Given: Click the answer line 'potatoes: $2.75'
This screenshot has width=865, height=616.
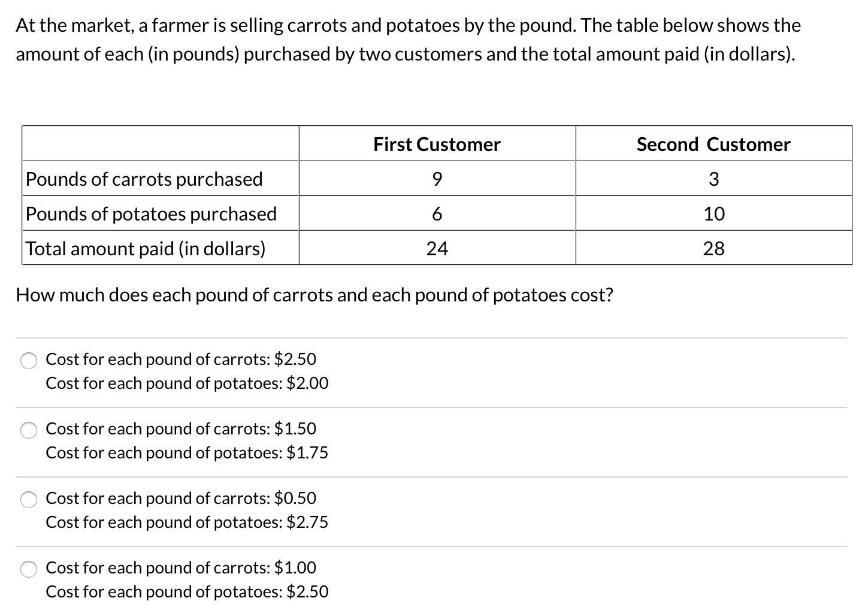Looking at the screenshot, I should click(187, 523).
